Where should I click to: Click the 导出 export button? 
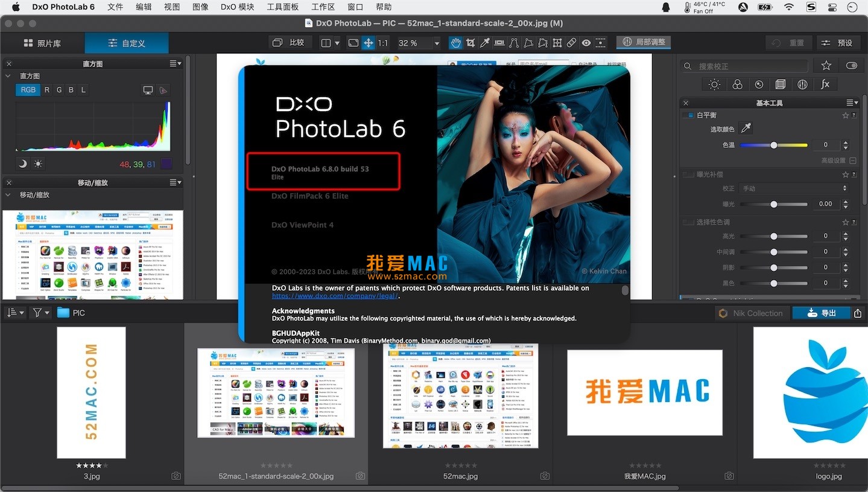pos(821,313)
